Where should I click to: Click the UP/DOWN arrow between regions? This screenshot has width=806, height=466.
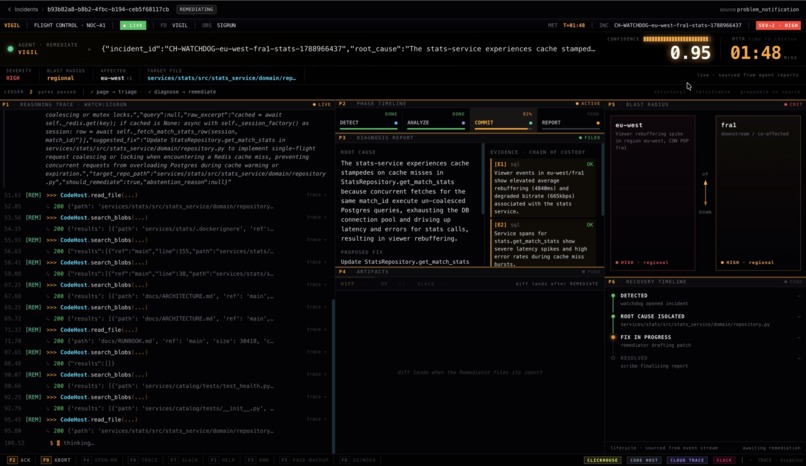[x=705, y=193]
